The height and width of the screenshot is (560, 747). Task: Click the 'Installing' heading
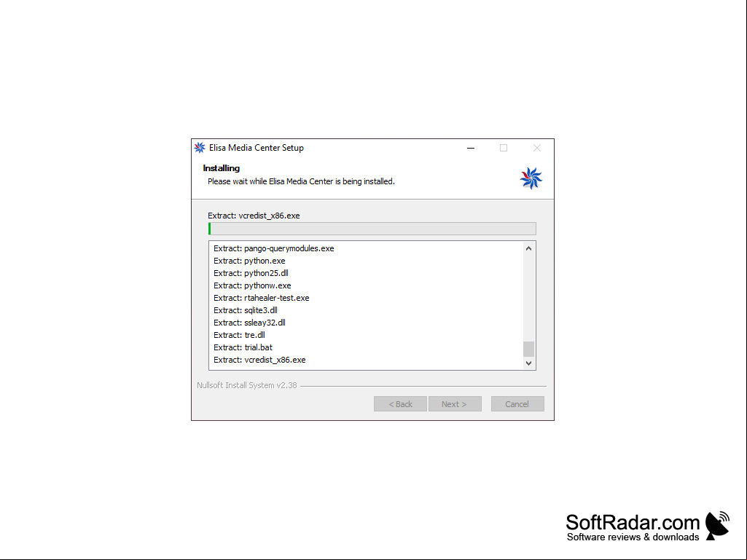pyautogui.click(x=221, y=168)
